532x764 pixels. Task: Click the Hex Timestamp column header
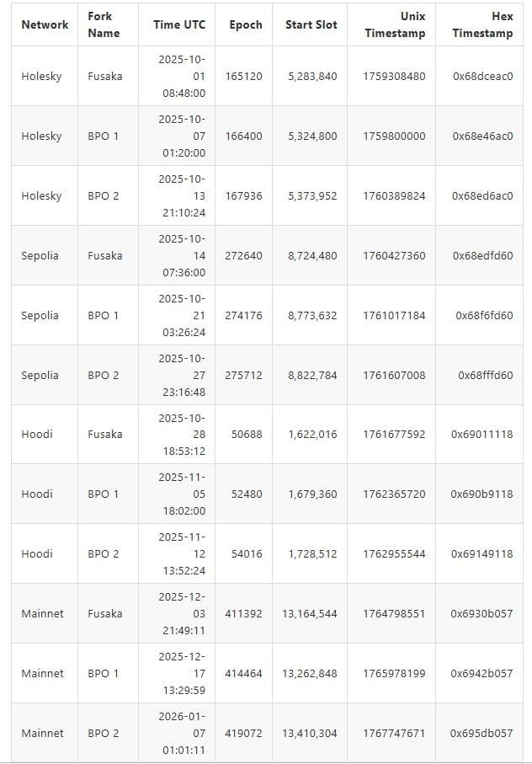coord(482,24)
